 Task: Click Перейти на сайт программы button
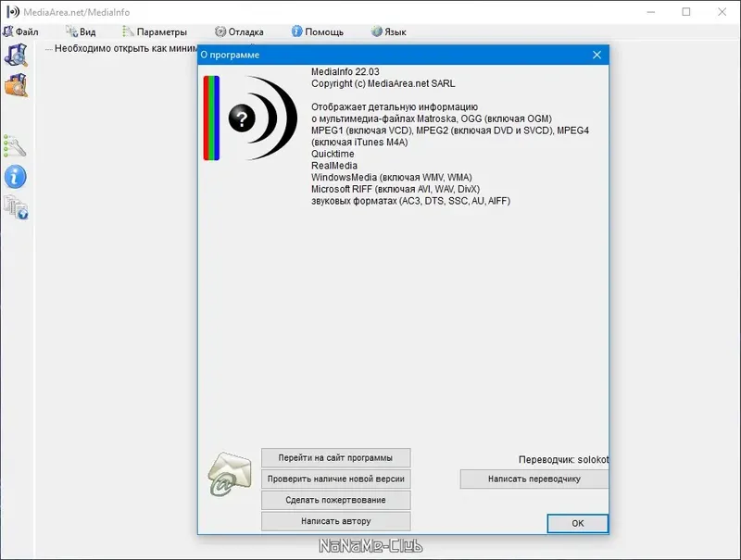336,457
